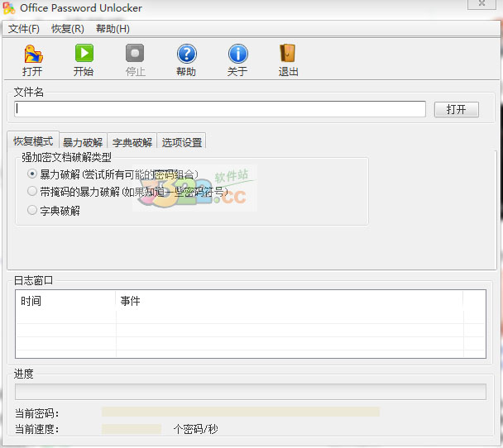The image size is (503, 448).
Task: Close the Office Password Unlocker window
Action: point(481,4)
